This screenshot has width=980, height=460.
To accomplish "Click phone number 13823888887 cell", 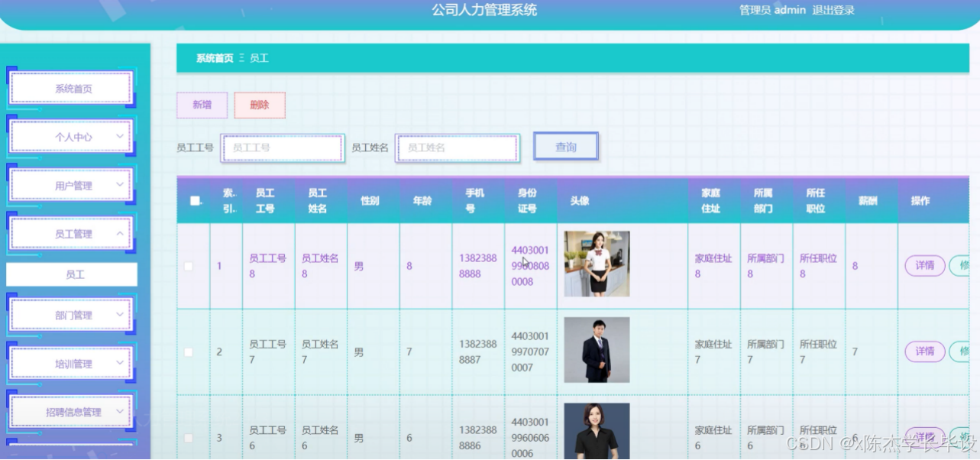I will (x=478, y=352).
